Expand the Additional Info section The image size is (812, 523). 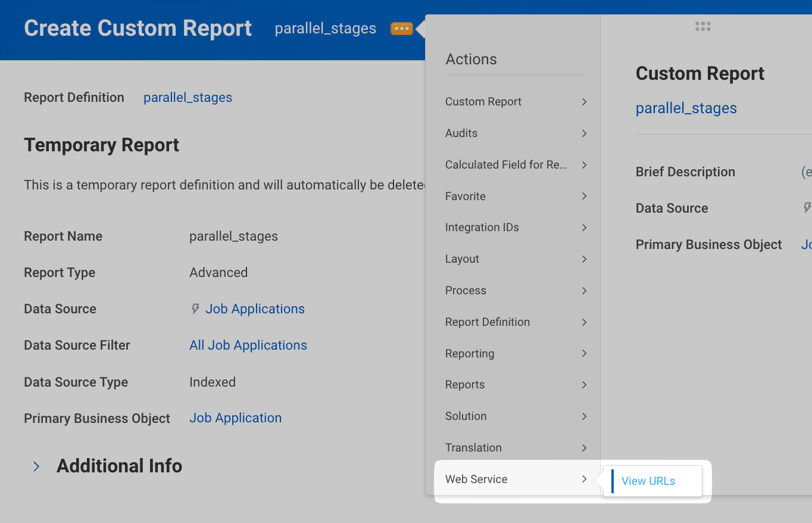[37, 466]
